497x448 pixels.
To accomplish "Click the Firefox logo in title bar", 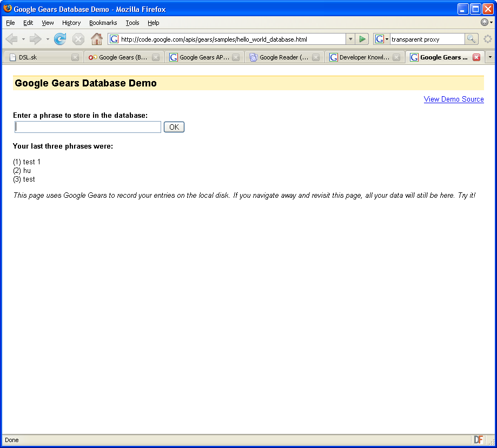I will tap(8, 9).
